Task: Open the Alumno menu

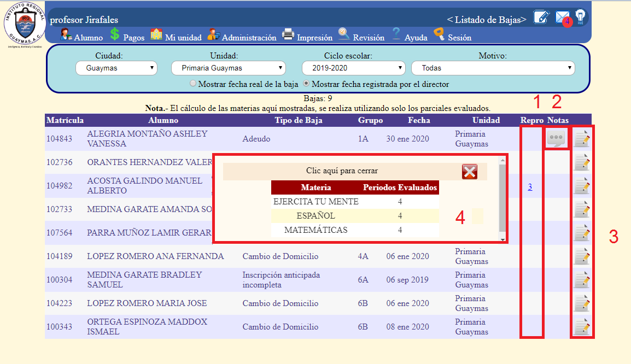Action: click(81, 36)
